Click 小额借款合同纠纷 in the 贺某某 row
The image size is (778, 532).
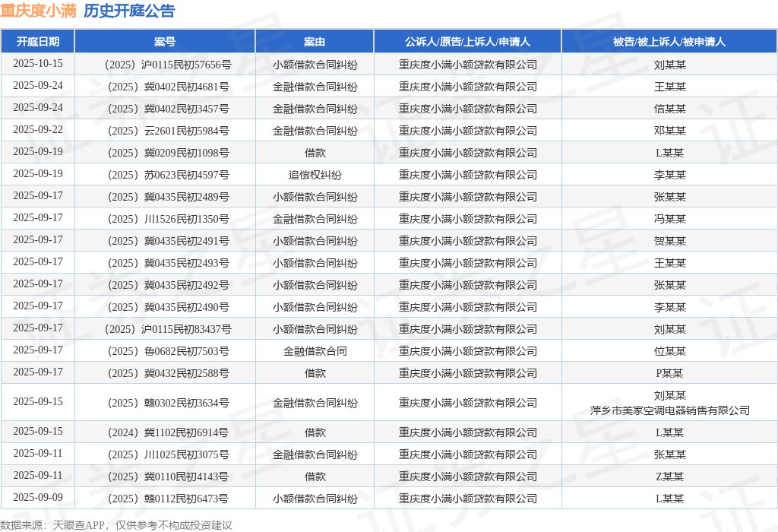click(x=315, y=241)
